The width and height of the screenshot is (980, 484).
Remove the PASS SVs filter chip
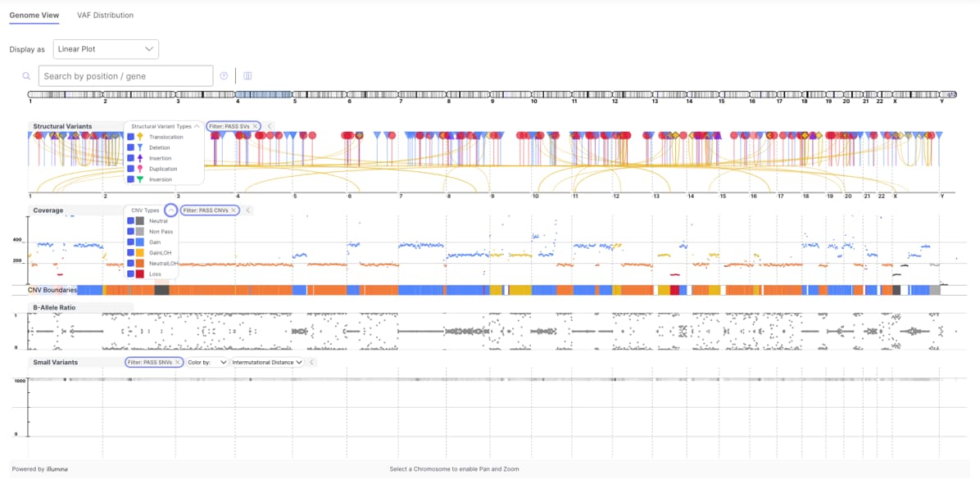coord(255,126)
